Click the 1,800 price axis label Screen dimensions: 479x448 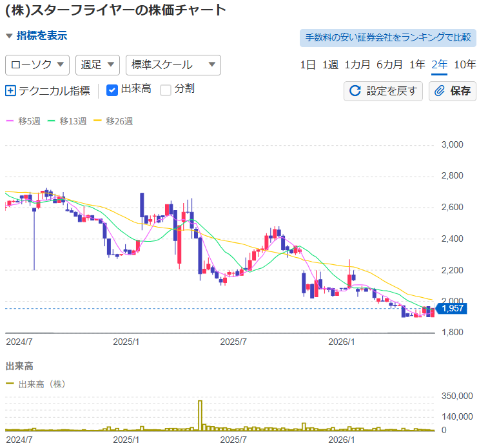click(452, 332)
